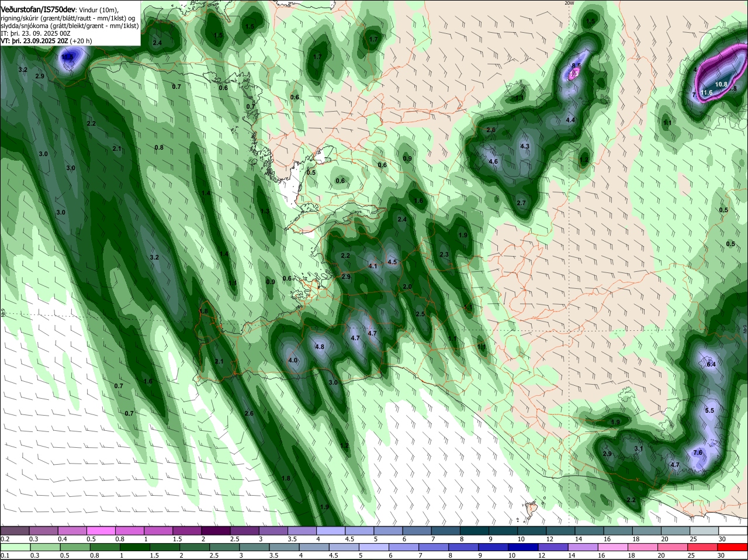Click the 20W longitude label

pos(570,3)
